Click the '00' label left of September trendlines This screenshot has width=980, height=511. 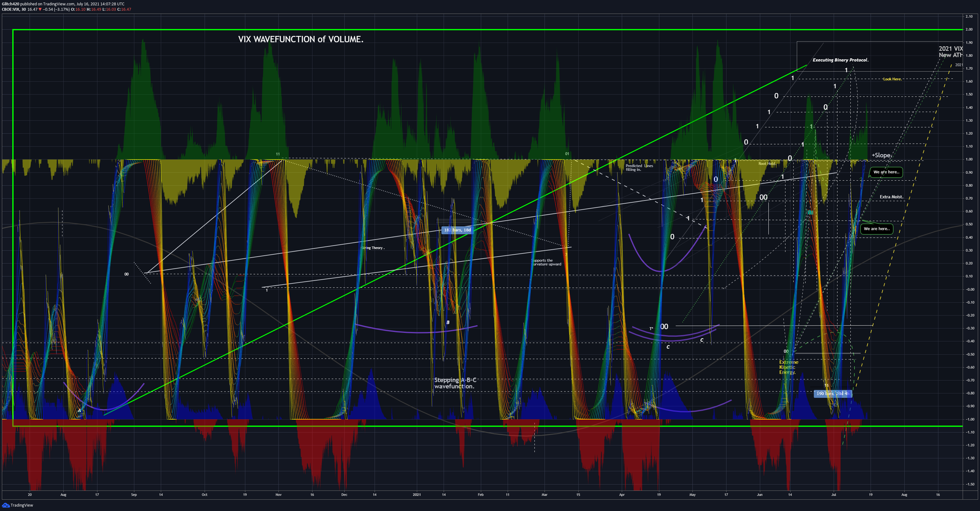pos(127,274)
